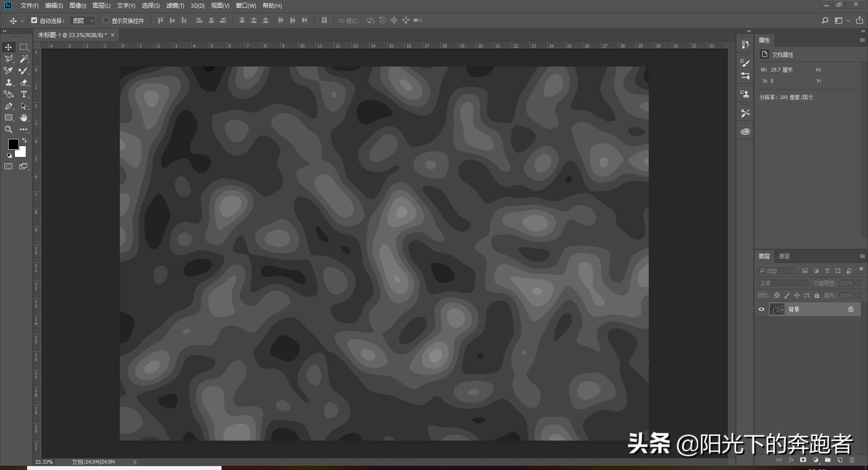
Task: Create a new layer group
Action: (x=828, y=460)
